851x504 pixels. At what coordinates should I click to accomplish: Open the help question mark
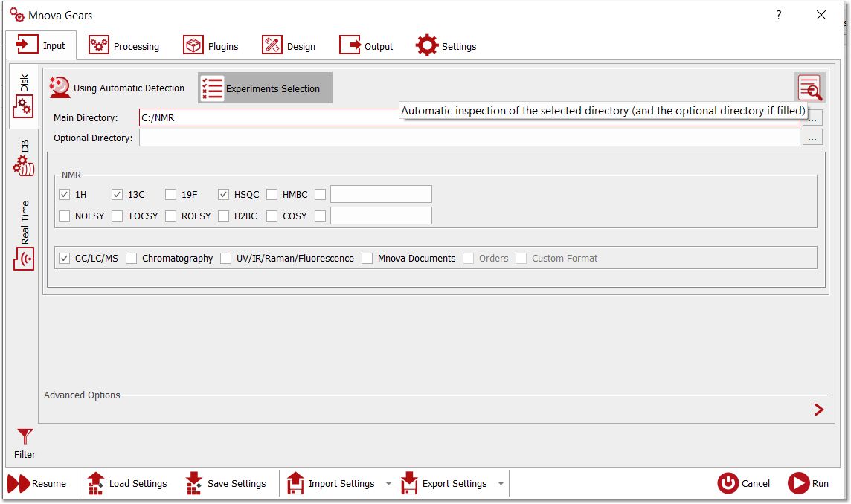779,15
